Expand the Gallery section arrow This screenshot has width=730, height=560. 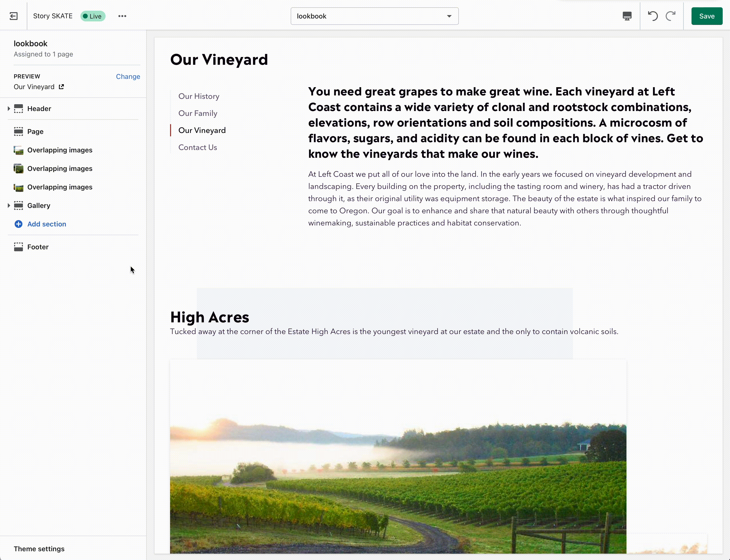point(9,206)
